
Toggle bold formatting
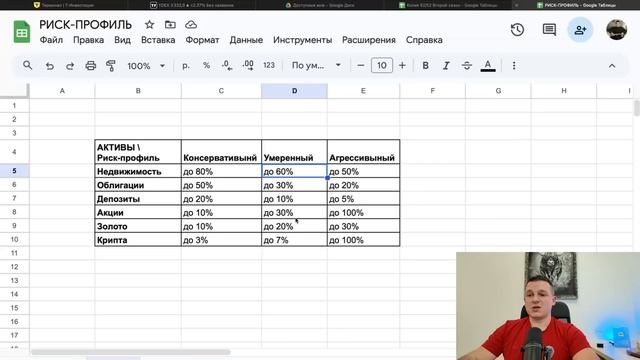tap(425, 66)
